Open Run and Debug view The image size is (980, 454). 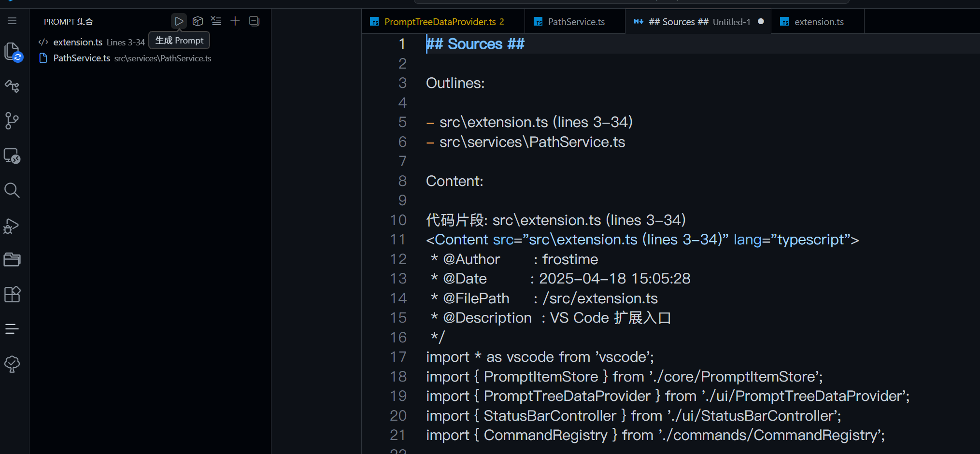pos(12,226)
